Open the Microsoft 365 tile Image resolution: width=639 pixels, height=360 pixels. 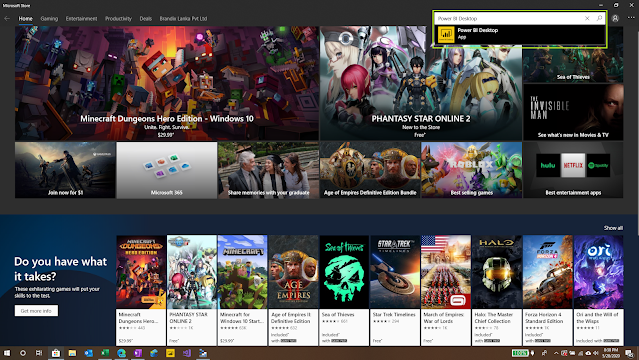167,170
